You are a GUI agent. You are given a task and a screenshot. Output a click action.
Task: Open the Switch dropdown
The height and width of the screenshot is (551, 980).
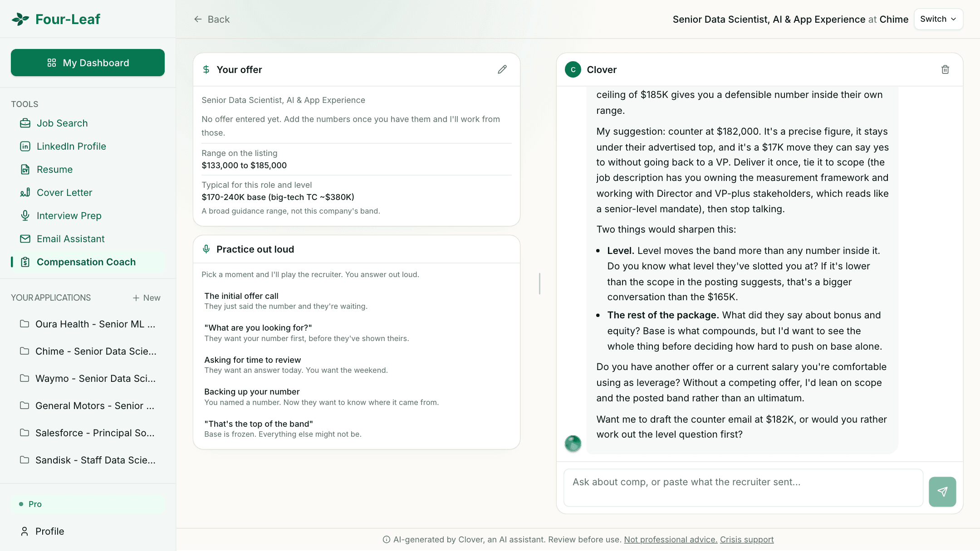(x=938, y=19)
